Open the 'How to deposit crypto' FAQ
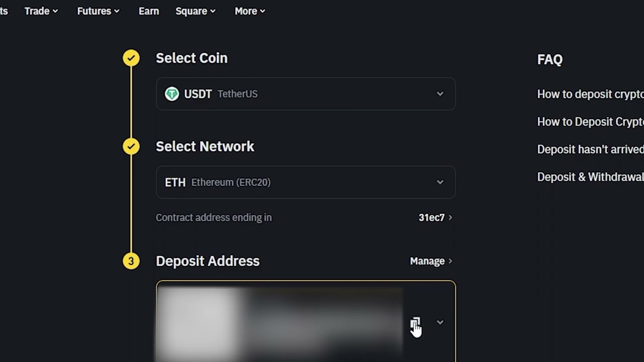Image resolution: width=644 pixels, height=362 pixels. (590, 94)
